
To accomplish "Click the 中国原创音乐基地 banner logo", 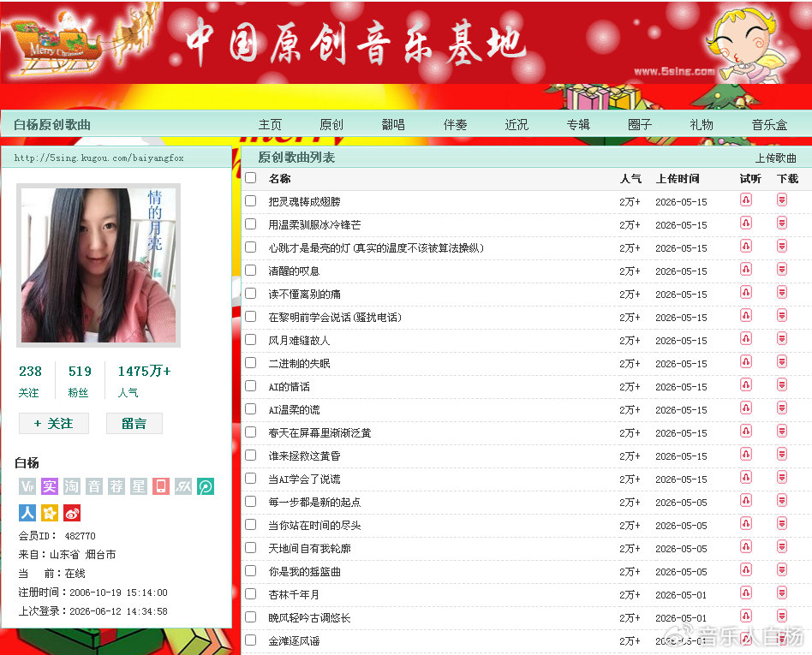I will [355, 43].
